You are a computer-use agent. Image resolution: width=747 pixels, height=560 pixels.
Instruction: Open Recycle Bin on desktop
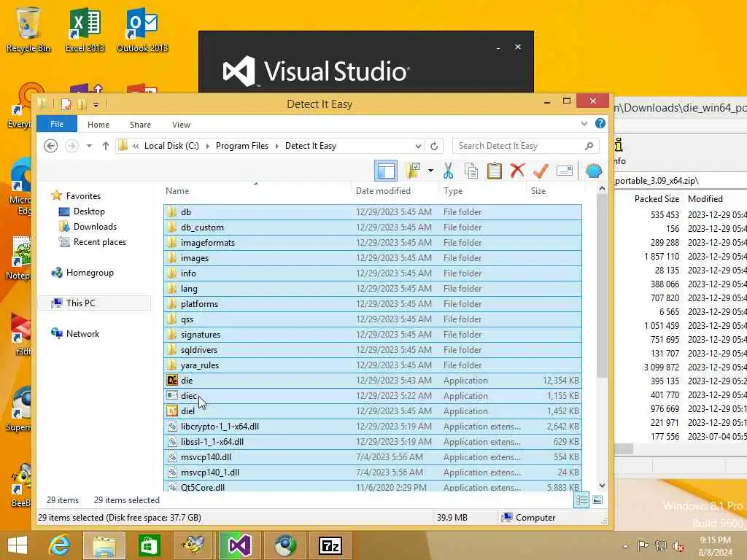(28, 29)
